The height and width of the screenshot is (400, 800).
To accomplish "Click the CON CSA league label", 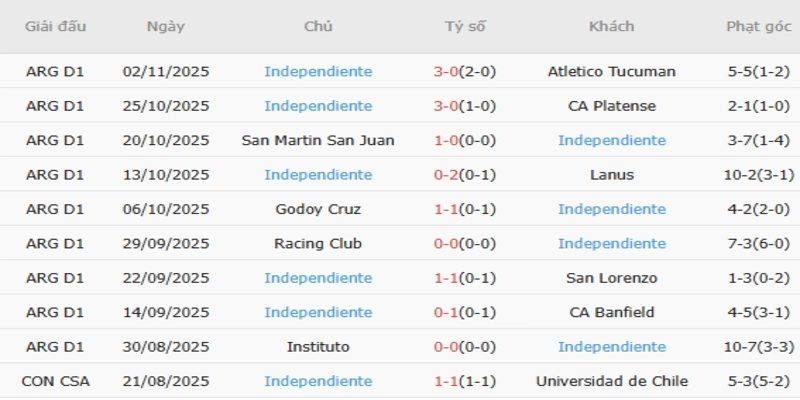I will pyautogui.click(x=54, y=381).
